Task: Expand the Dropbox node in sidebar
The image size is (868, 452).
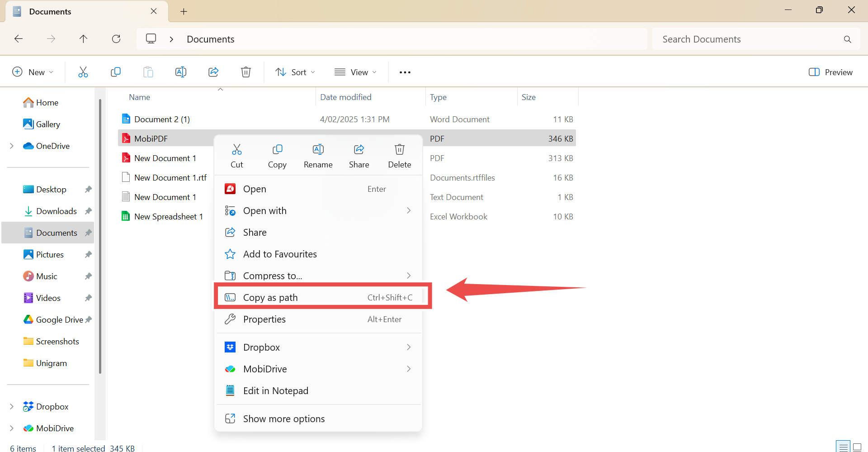Action: [12, 406]
